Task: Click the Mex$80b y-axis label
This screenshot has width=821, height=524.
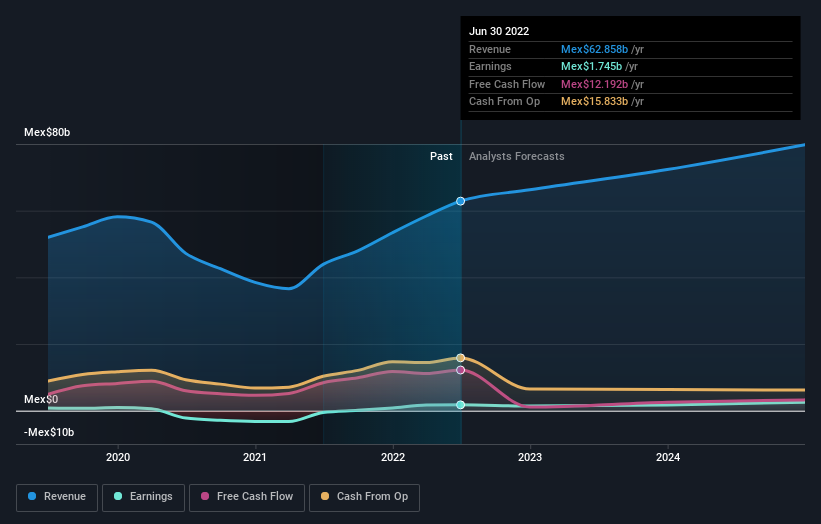Action: coord(47,132)
